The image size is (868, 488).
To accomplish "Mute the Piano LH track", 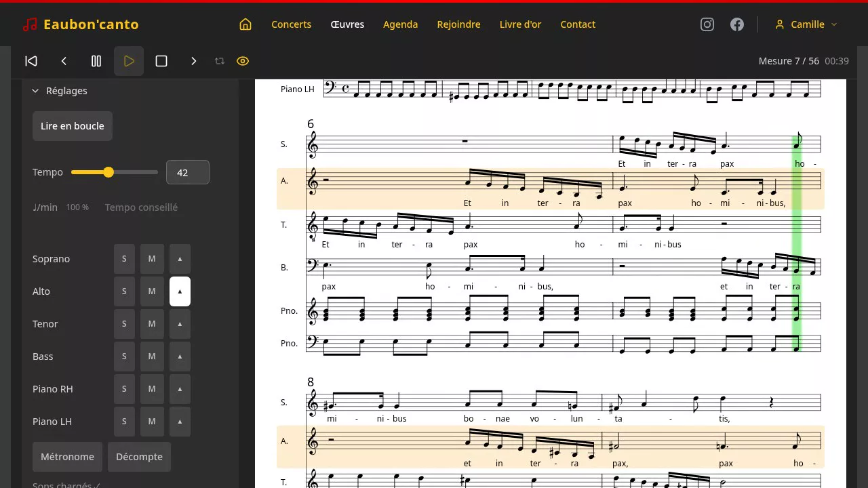I will click(x=152, y=422).
